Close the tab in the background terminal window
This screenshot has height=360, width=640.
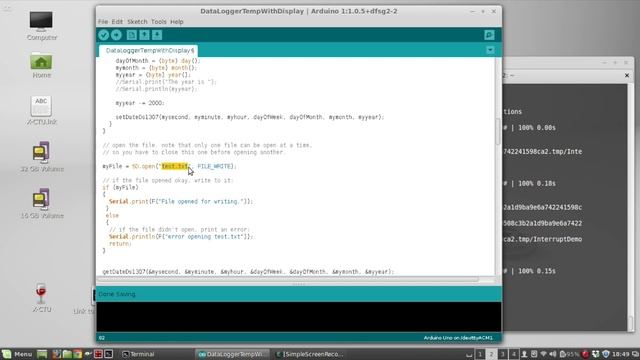tap(627, 76)
